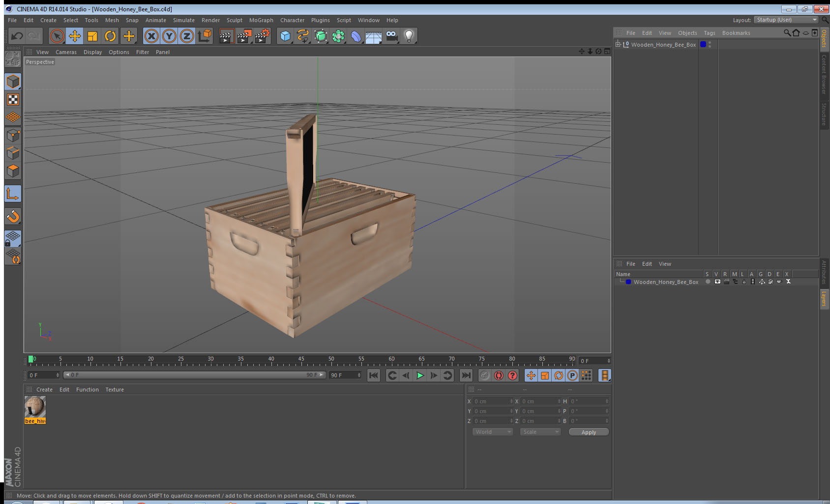
Task: Toggle the X axis lock
Action: [151, 36]
